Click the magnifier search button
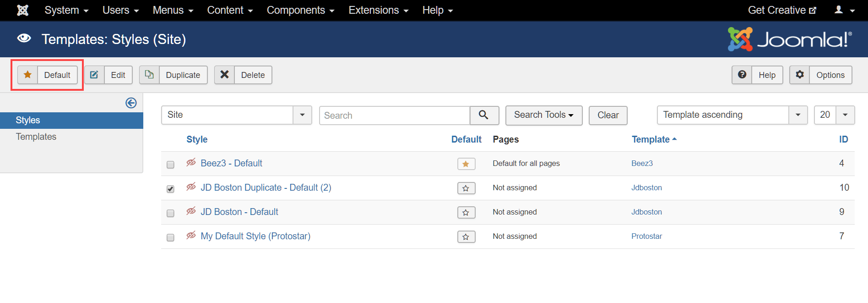This screenshot has height=303, width=868. pos(484,115)
